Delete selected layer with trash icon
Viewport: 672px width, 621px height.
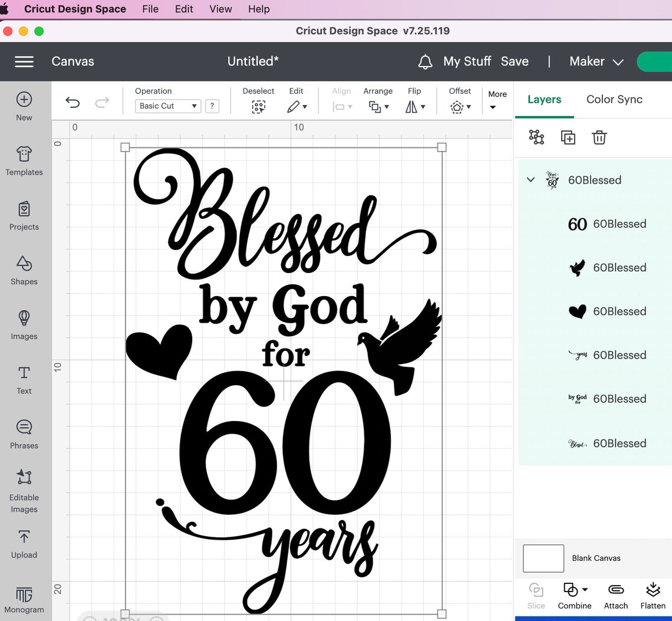pos(599,137)
